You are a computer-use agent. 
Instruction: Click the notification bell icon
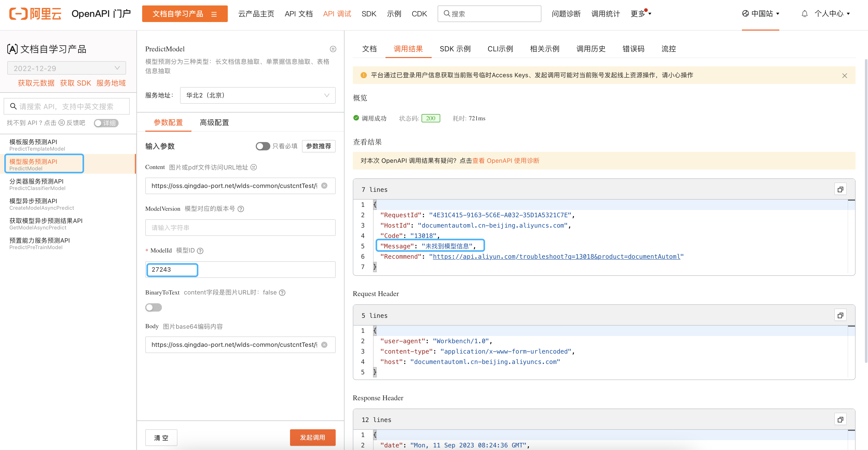coord(804,14)
